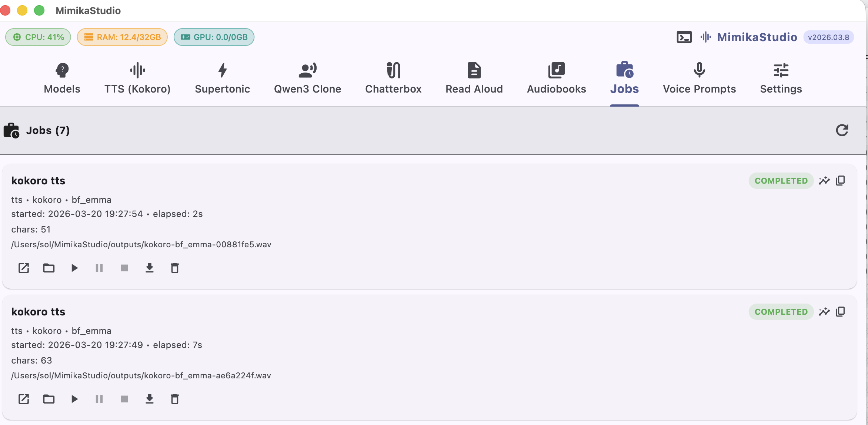This screenshot has width=868, height=425.
Task: Copy details of first kokoro job
Action: click(x=841, y=181)
